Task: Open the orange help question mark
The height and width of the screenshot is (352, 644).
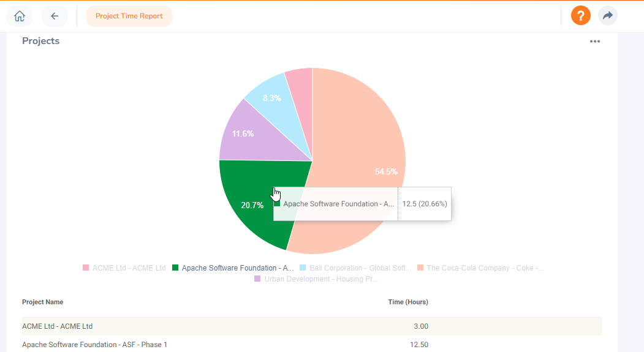Action: [580, 16]
